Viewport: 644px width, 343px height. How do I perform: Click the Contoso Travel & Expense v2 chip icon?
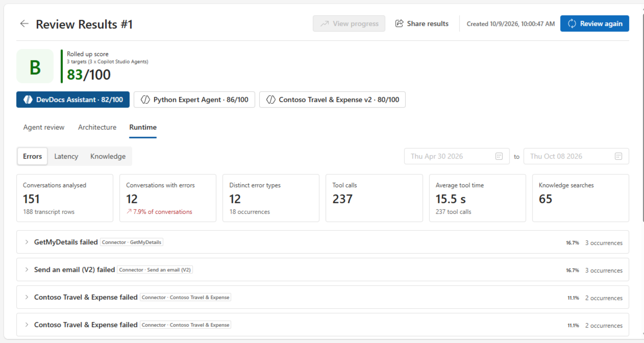tap(271, 100)
